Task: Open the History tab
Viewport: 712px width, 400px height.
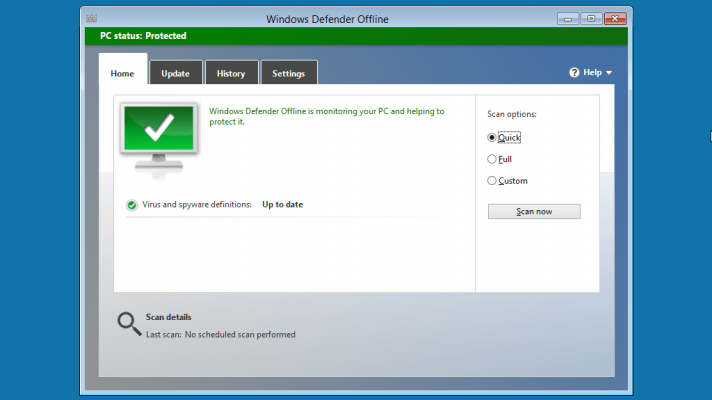Action: 231,73
